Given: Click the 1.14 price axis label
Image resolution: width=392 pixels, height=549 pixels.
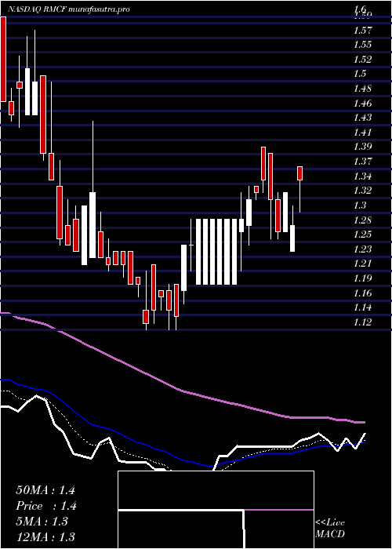Looking at the screenshot, I should point(362,307).
